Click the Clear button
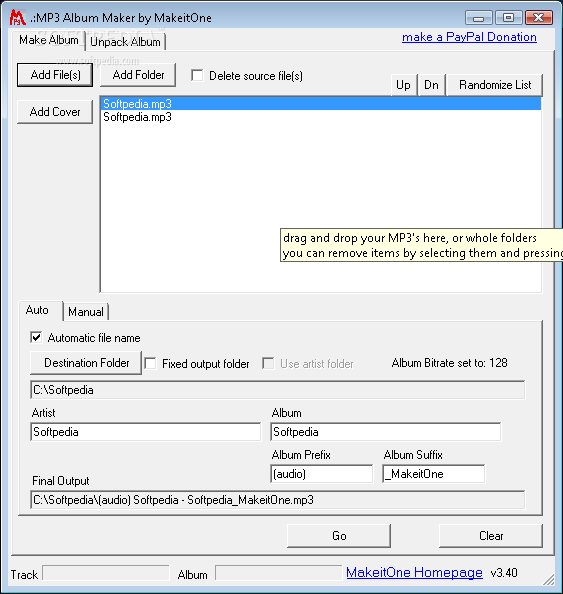Image resolution: width=563 pixels, height=594 pixels. (x=491, y=536)
